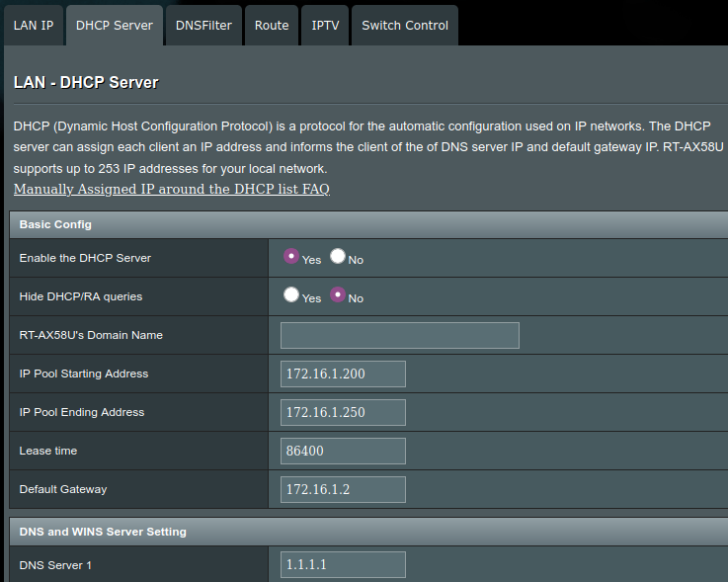This screenshot has height=582, width=728.
Task: Go to the Route tab
Action: [272, 26]
